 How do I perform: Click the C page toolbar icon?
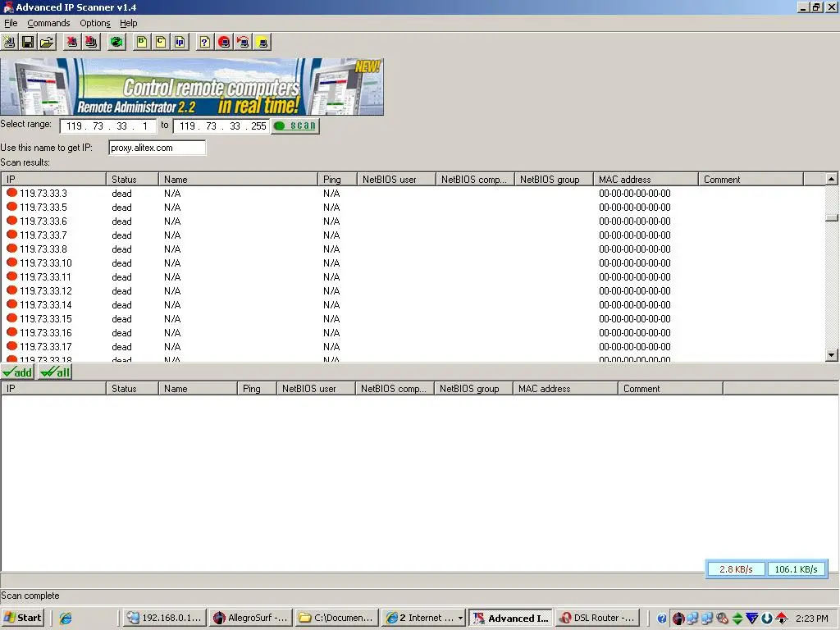[161, 42]
